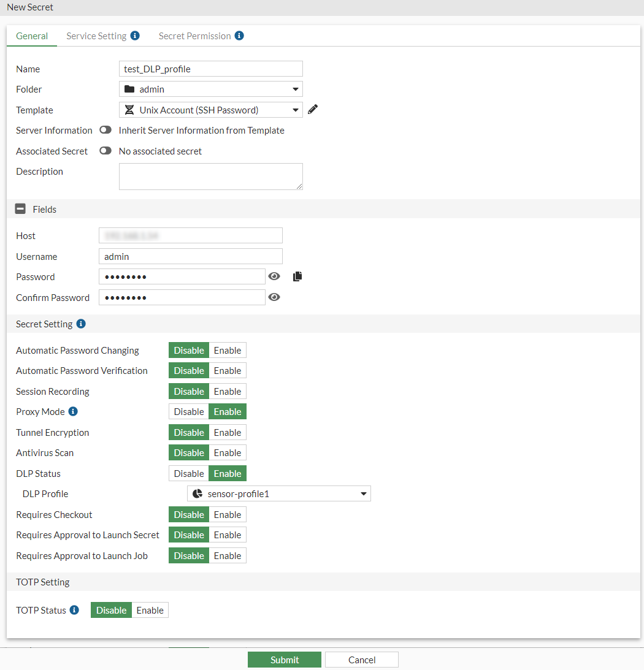Switch to the Service Setting tab
The width and height of the screenshot is (644, 670).
coord(95,36)
